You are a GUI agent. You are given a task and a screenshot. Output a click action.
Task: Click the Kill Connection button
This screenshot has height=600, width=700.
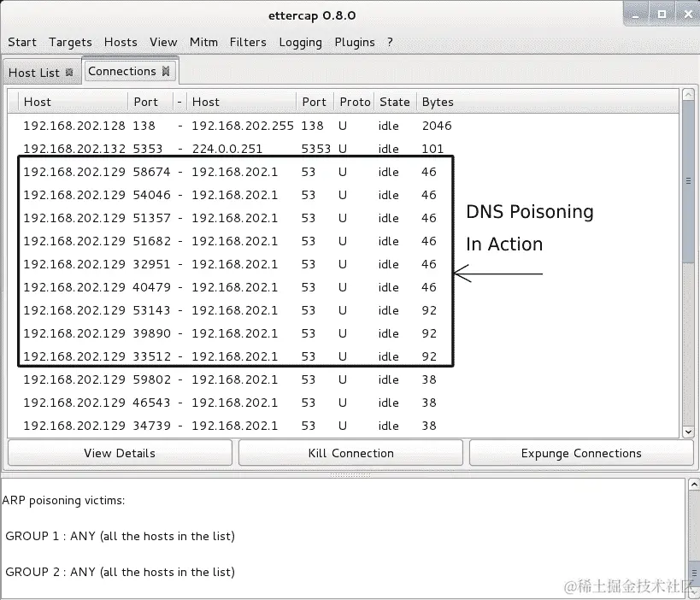click(350, 453)
